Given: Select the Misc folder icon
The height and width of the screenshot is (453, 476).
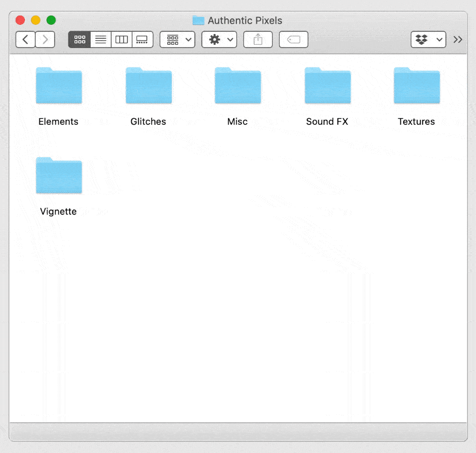Looking at the screenshot, I should [x=237, y=86].
